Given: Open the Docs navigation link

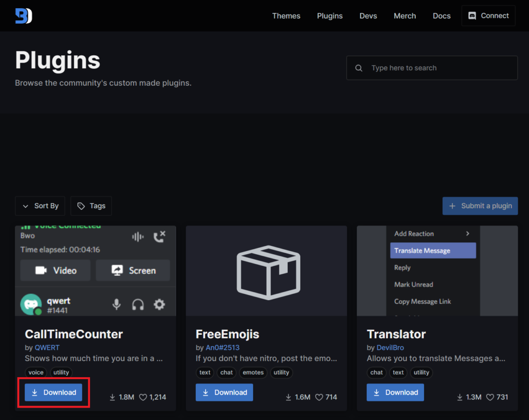Looking at the screenshot, I should [441, 16].
